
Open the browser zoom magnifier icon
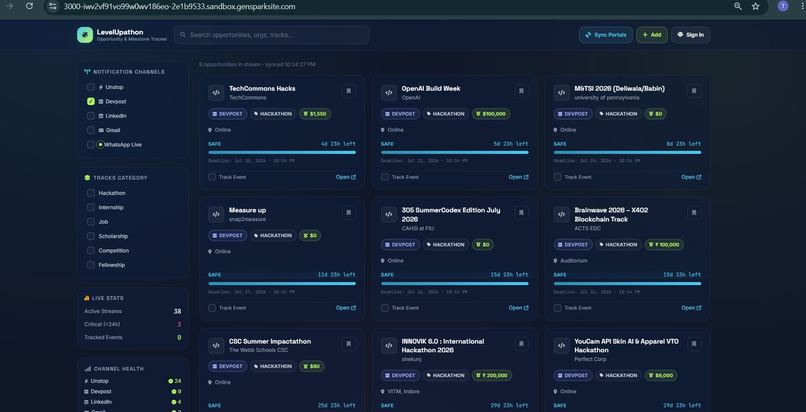click(738, 6)
